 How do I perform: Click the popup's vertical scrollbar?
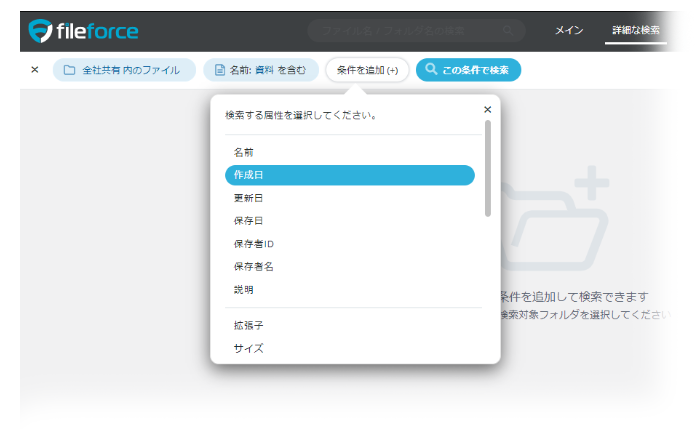click(x=488, y=168)
